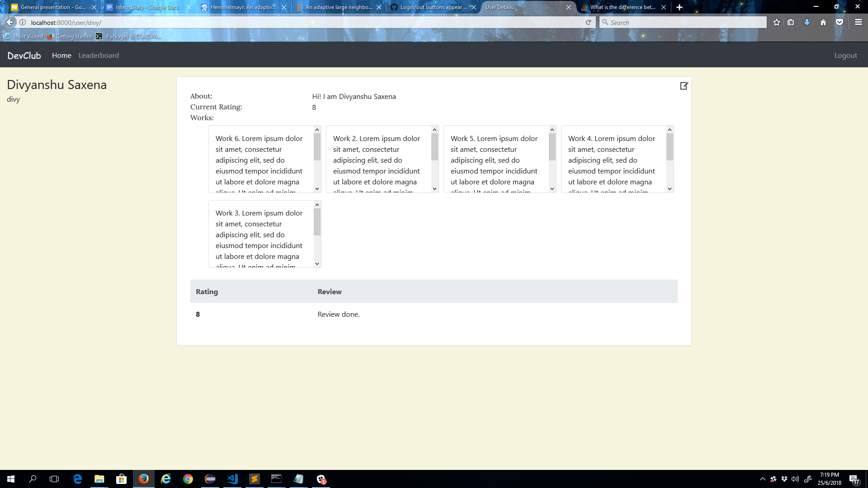Click Work 3 box scrollbar thumb
Viewport: 868px width, 488px height.
[317, 221]
